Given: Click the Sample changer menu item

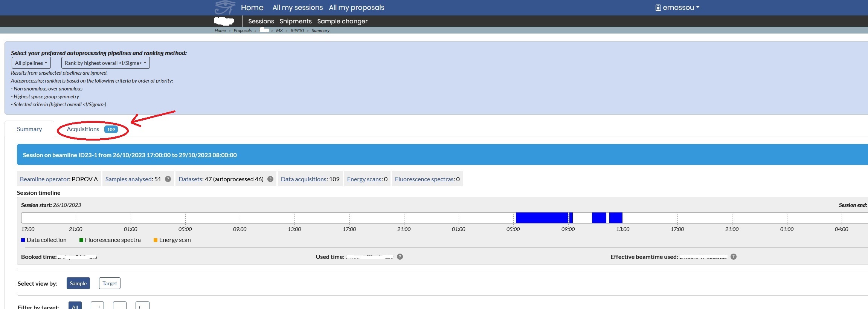Looking at the screenshot, I should (342, 21).
